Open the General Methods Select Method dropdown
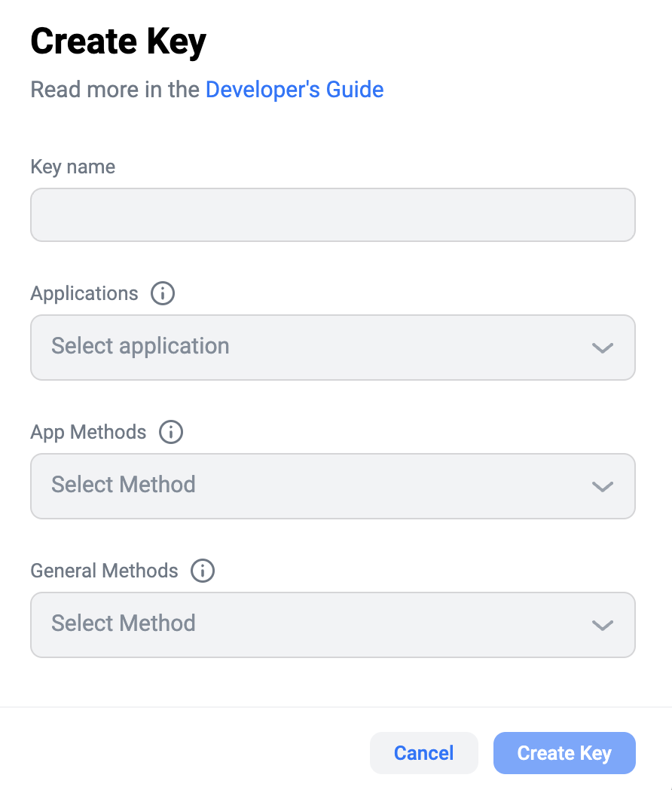672x790 pixels. [332, 625]
